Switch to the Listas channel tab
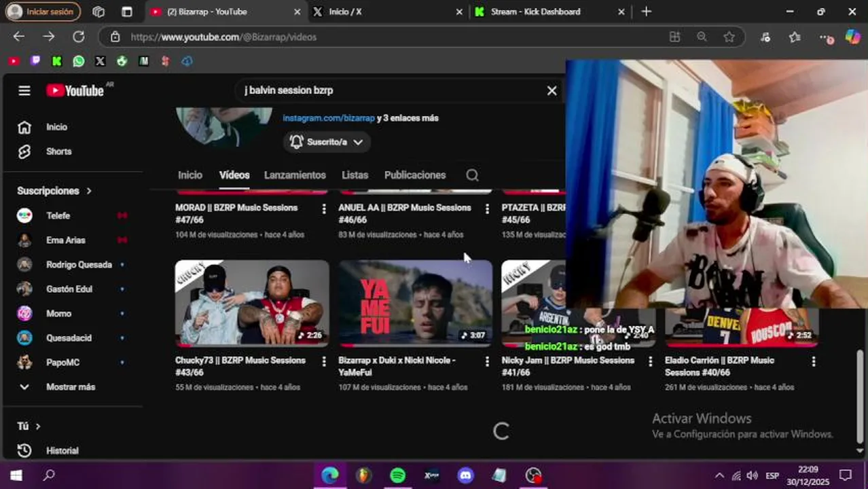Viewport: 868px width, 489px height. pyautogui.click(x=355, y=175)
